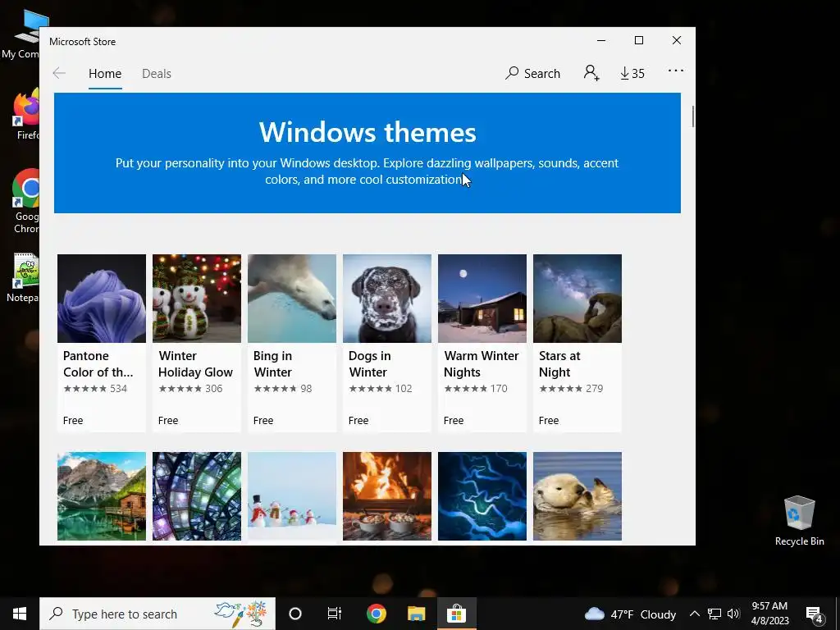
Task: Open the mountain lake theme thumbnail
Action: tap(102, 496)
